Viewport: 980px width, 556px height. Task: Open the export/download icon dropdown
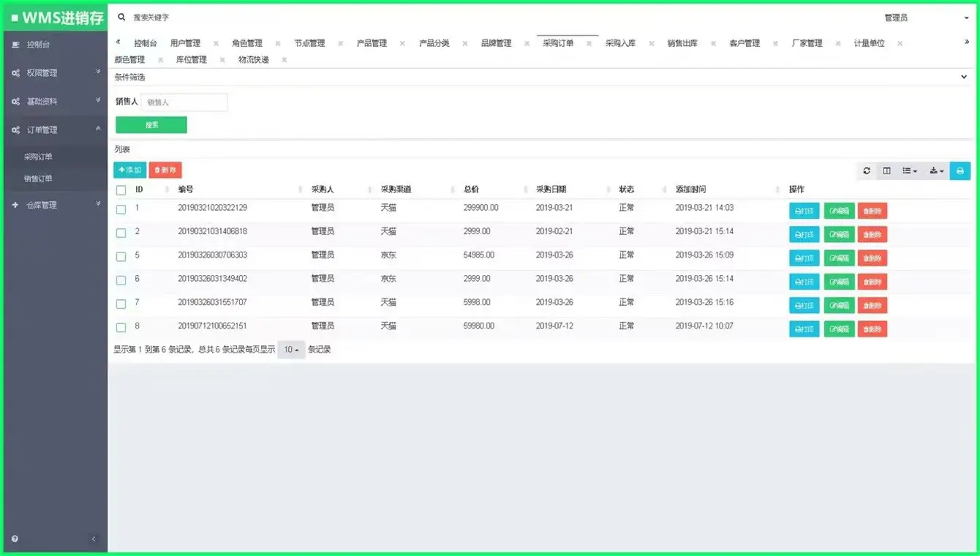coord(935,170)
